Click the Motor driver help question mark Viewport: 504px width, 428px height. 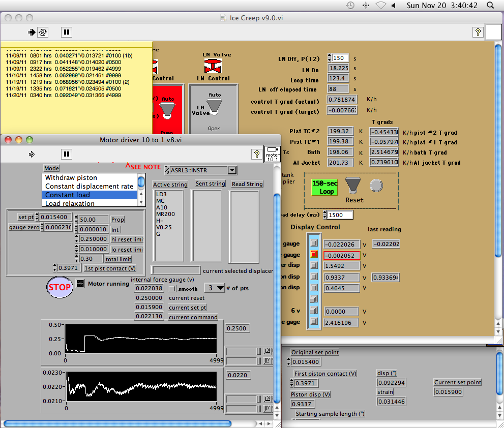[x=257, y=154]
